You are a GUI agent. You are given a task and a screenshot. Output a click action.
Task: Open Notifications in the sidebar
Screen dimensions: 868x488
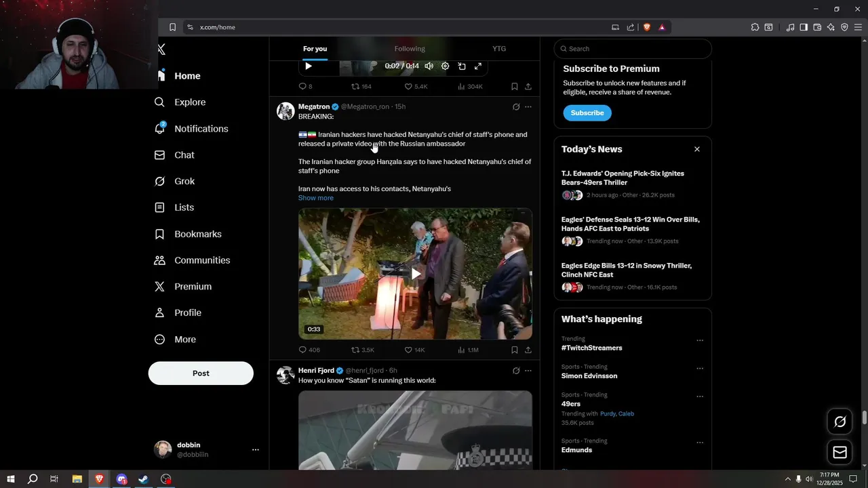[x=191, y=129]
